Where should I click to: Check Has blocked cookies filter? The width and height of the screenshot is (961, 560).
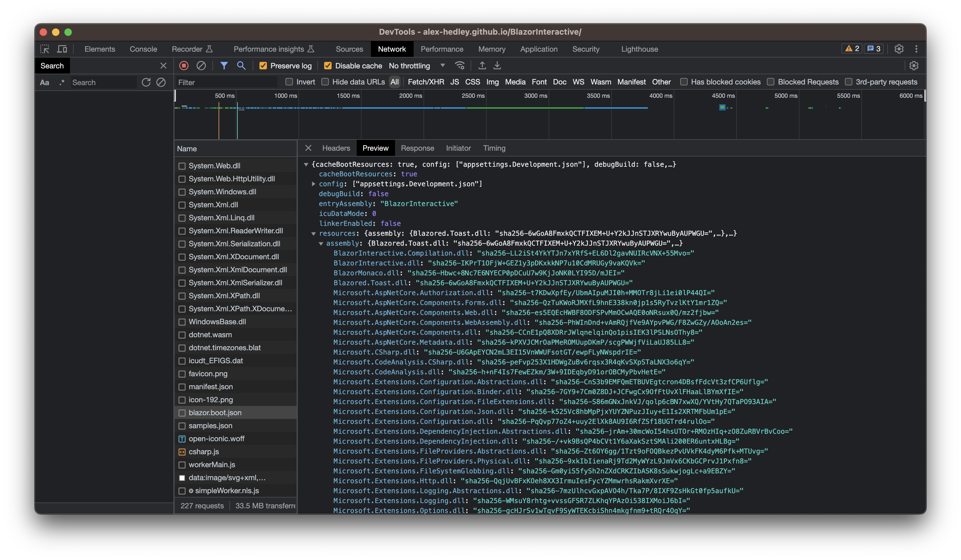click(x=684, y=82)
